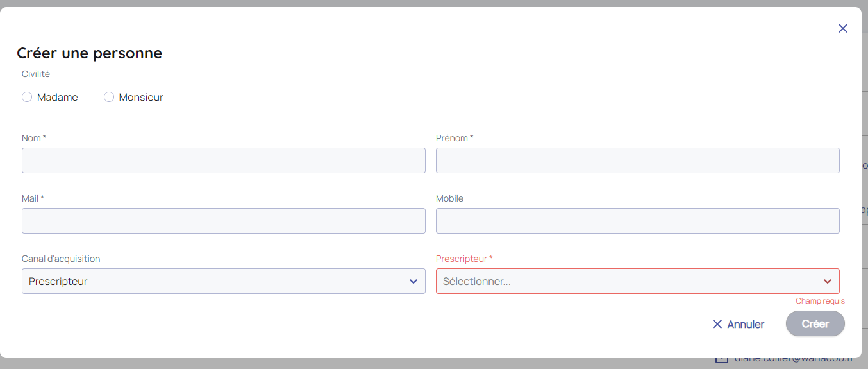Image resolution: width=868 pixels, height=369 pixels.
Task: Focus the Nom text field
Action: [224, 160]
